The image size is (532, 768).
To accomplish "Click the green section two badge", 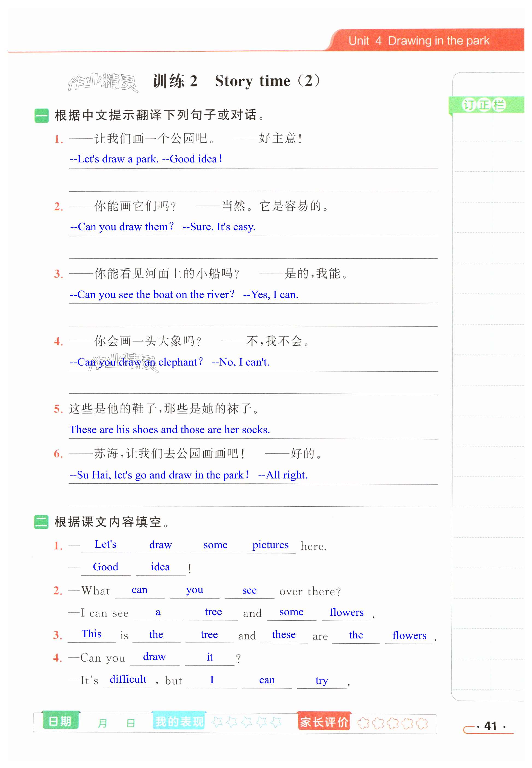I will pos(41,522).
